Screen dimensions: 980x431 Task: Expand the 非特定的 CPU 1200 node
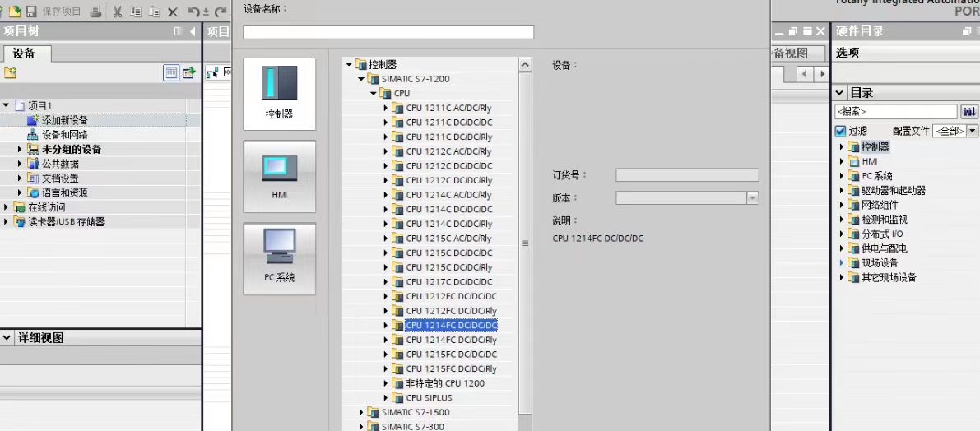tap(386, 383)
